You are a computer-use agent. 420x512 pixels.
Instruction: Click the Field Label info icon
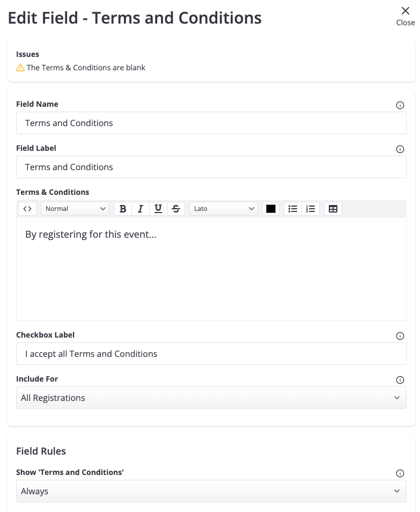400,149
